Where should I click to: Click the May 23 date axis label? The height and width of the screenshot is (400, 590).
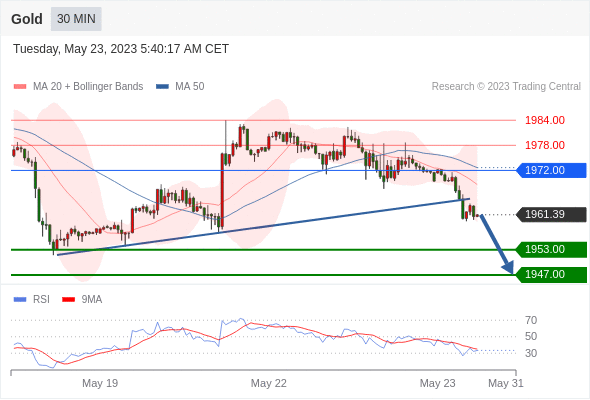438,383
